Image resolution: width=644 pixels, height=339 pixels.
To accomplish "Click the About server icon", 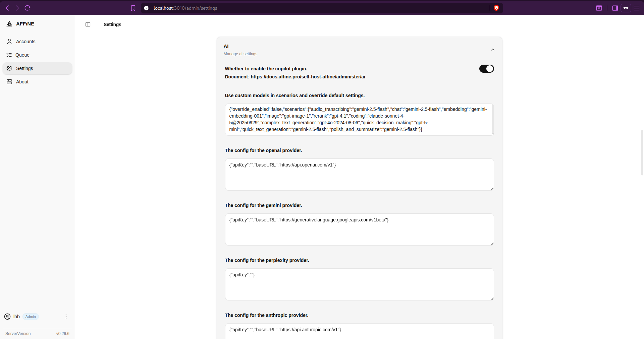I will pos(9,82).
